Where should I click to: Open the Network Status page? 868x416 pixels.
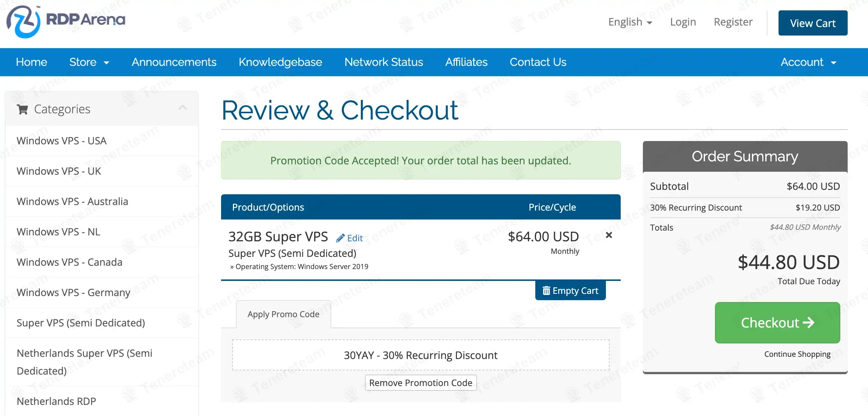point(383,62)
